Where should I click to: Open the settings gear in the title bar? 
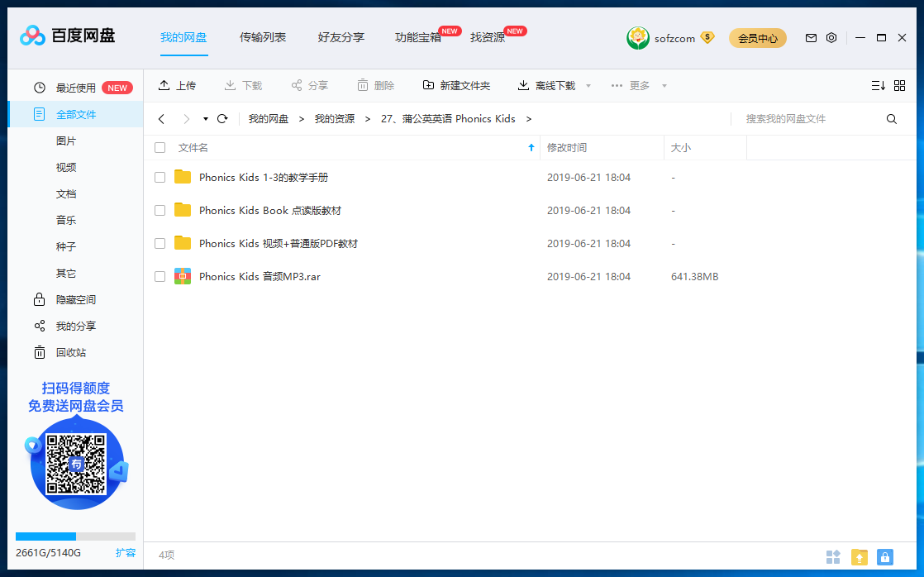coord(831,37)
